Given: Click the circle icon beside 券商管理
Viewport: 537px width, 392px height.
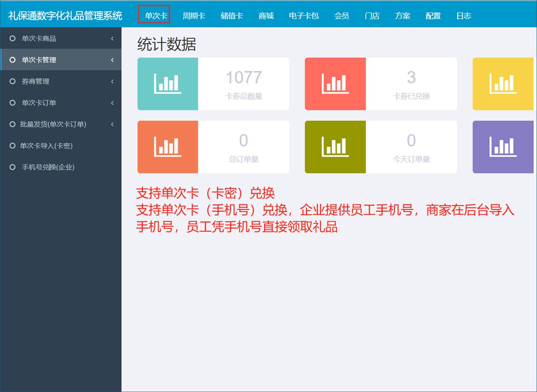Looking at the screenshot, I should pos(13,81).
